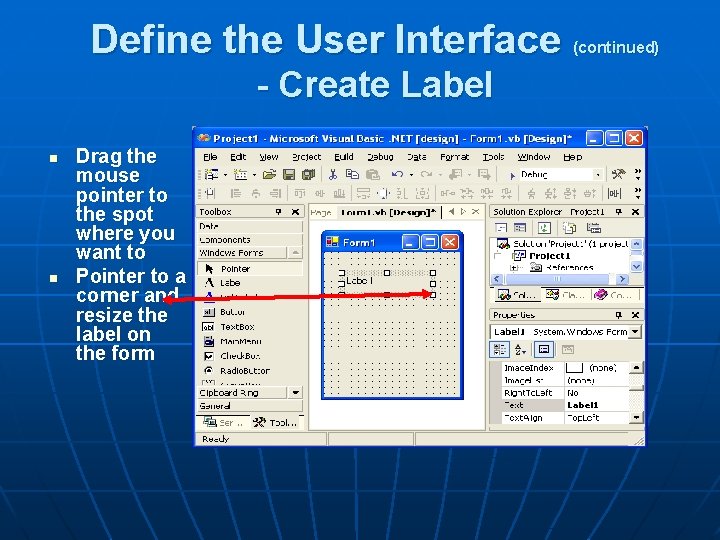Open standard toolbar overflow options

637,174
